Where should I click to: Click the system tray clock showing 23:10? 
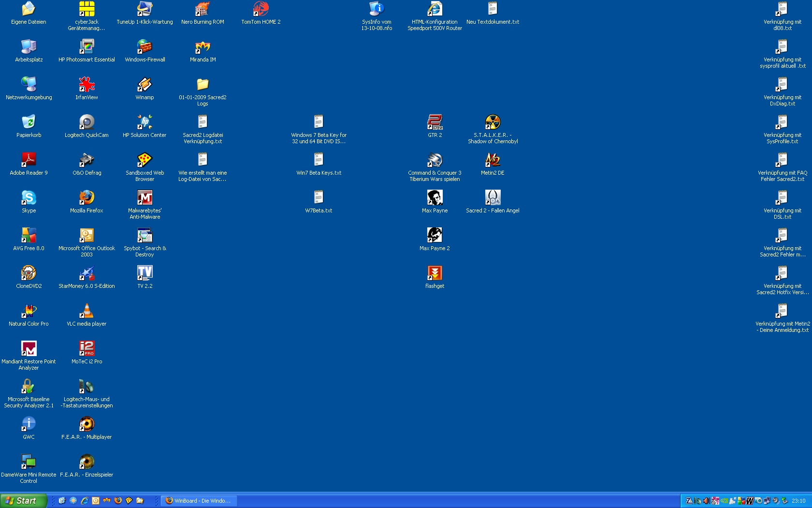click(798, 501)
